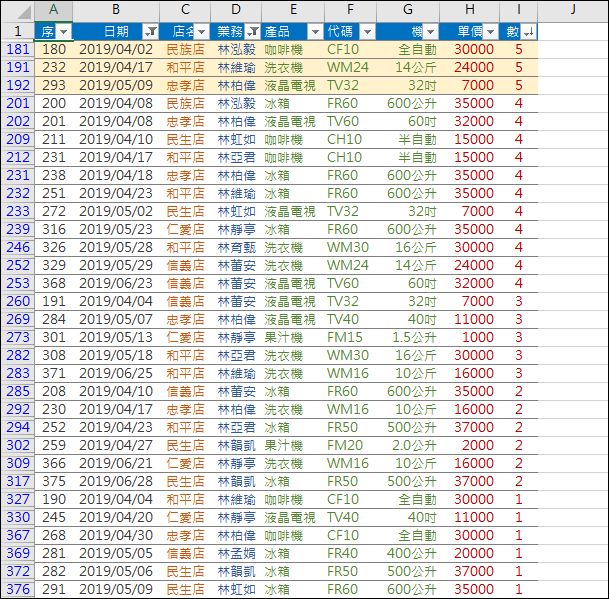Select row header 181
The image size is (609, 599).
[x=18, y=49]
